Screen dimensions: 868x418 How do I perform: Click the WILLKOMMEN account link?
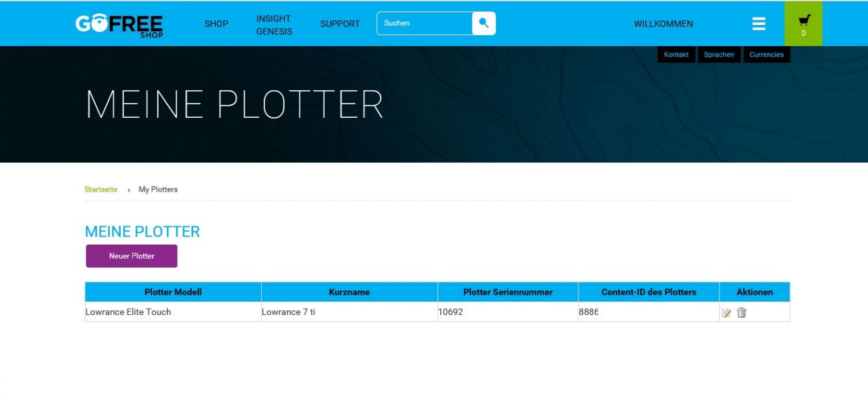click(x=663, y=24)
